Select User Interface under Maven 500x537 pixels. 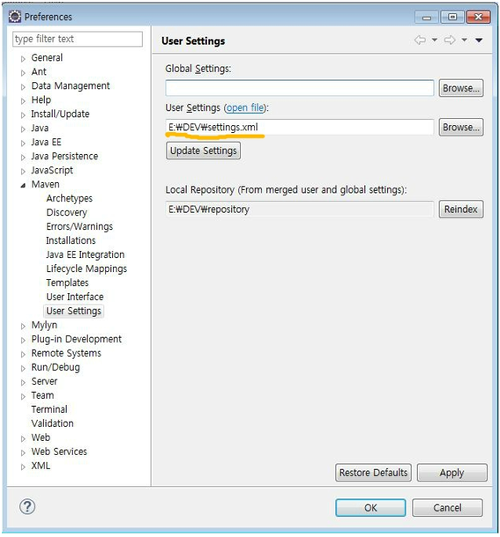coord(75,297)
